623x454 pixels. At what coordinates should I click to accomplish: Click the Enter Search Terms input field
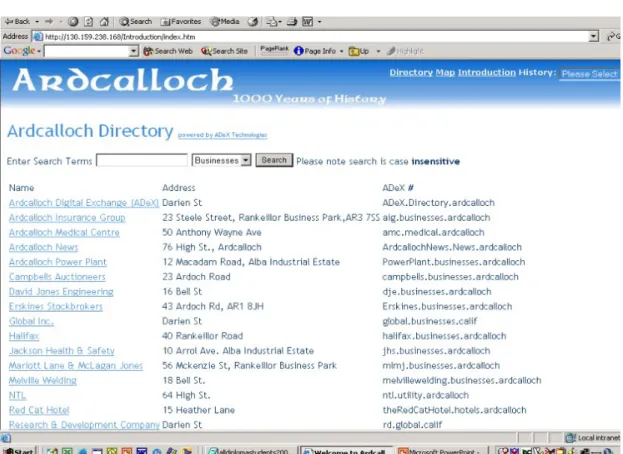pyautogui.click(x=142, y=160)
